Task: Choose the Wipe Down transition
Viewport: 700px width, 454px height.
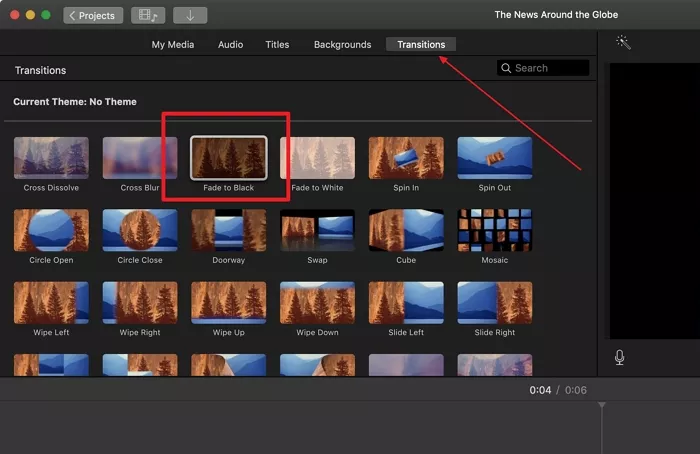Action: [317, 302]
